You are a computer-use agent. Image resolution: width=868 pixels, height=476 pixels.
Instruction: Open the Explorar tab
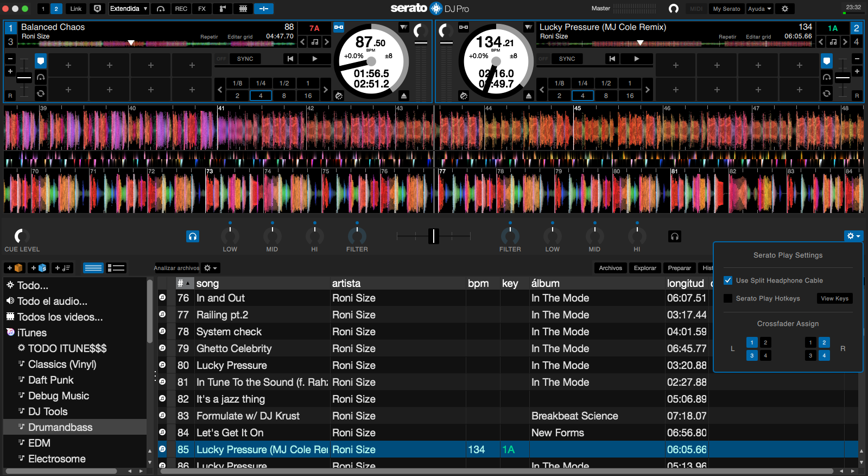(x=645, y=268)
